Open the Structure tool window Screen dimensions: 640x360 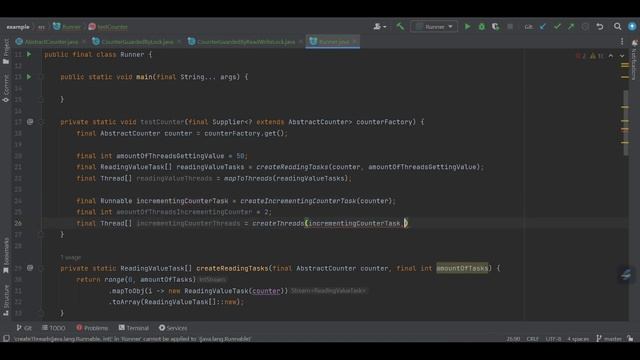tap(6, 300)
